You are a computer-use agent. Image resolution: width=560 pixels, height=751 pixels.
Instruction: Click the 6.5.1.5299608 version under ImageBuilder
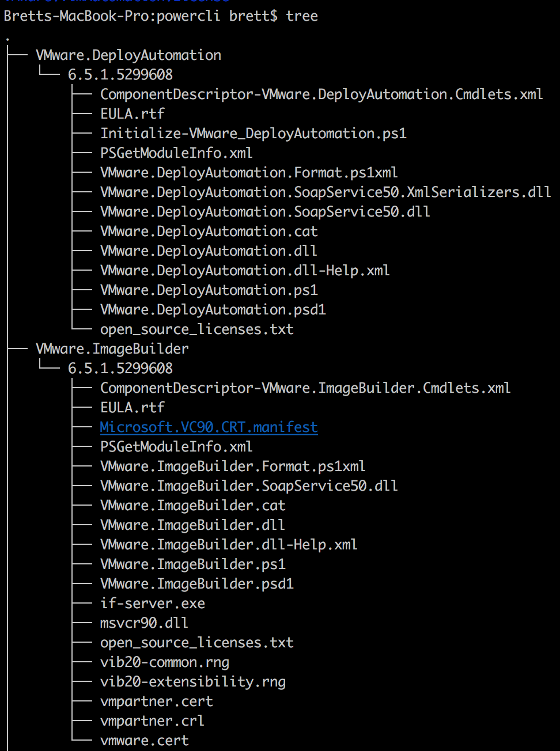click(x=120, y=369)
